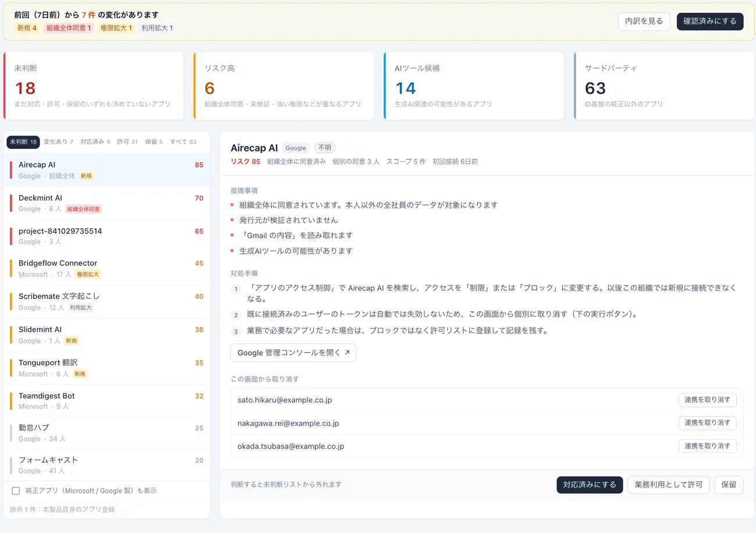Open the project-841029735514 row

point(107,236)
